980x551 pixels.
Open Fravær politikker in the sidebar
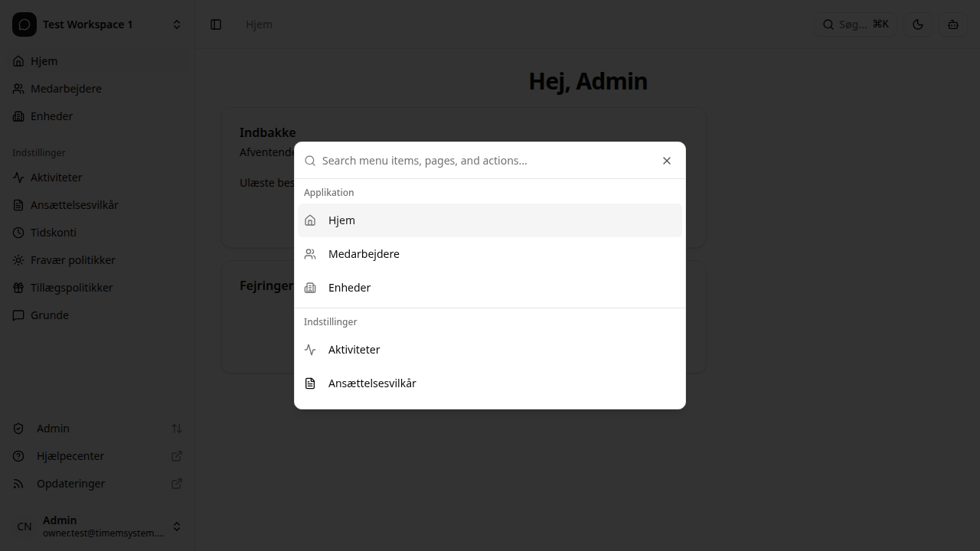[x=73, y=260]
